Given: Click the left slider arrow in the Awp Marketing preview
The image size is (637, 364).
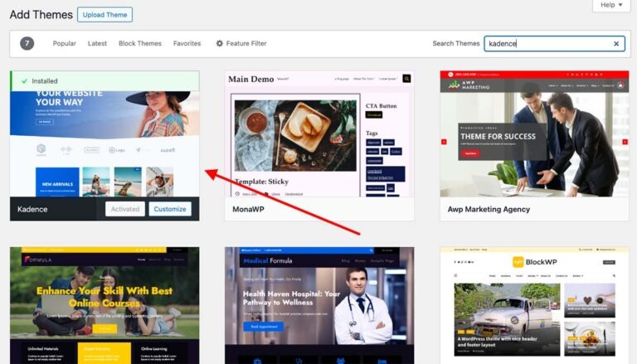Looking at the screenshot, I should tap(445, 142).
